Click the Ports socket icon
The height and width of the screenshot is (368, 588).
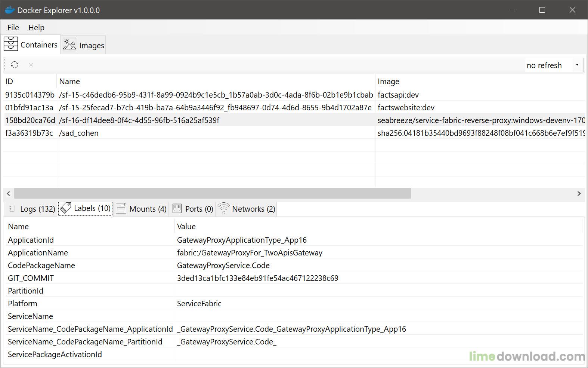tap(177, 208)
